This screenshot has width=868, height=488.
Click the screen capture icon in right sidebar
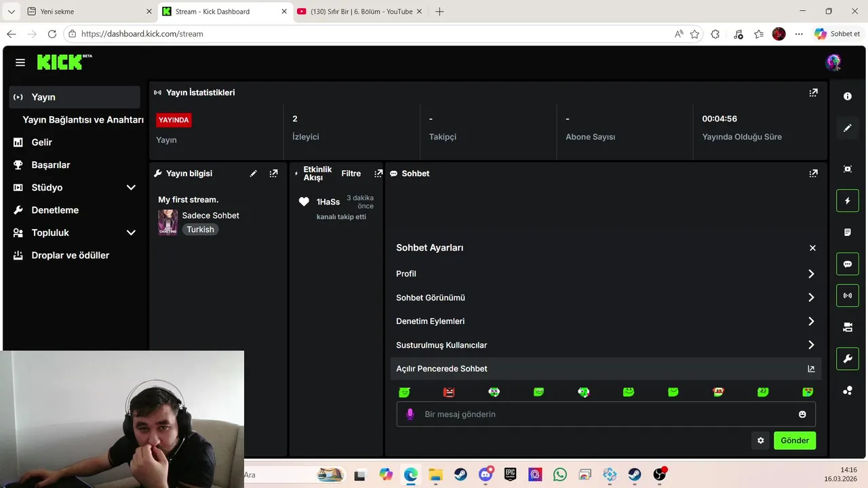848,169
